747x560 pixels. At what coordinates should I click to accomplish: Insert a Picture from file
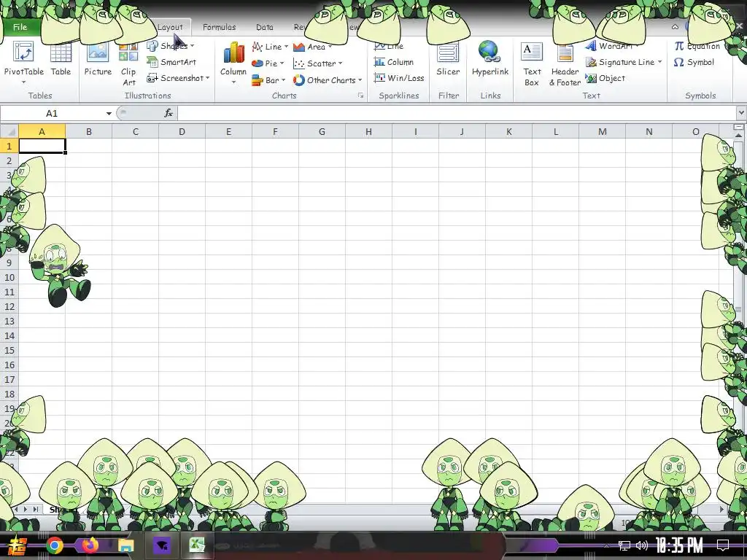coord(98,60)
